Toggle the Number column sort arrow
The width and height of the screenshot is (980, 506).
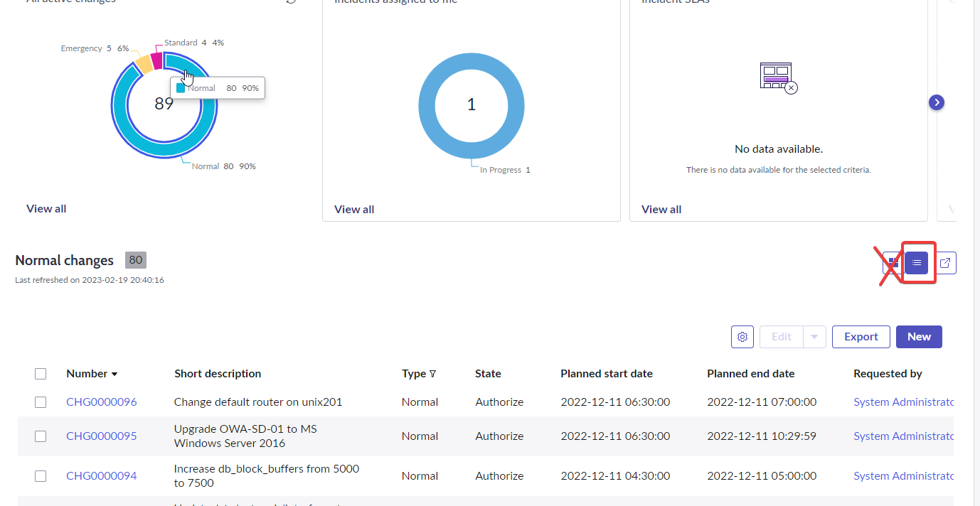[x=114, y=375]
